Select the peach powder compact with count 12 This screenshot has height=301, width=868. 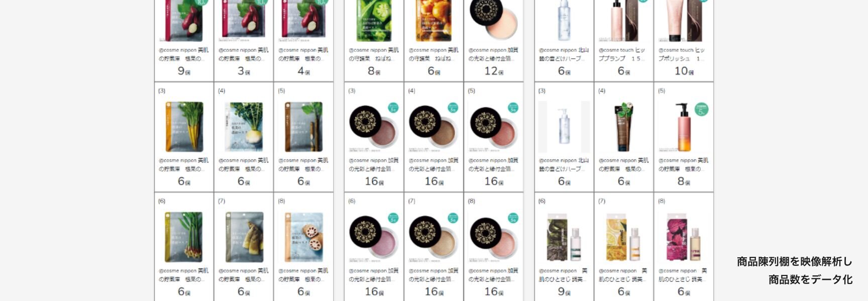(x=493, y=19)
